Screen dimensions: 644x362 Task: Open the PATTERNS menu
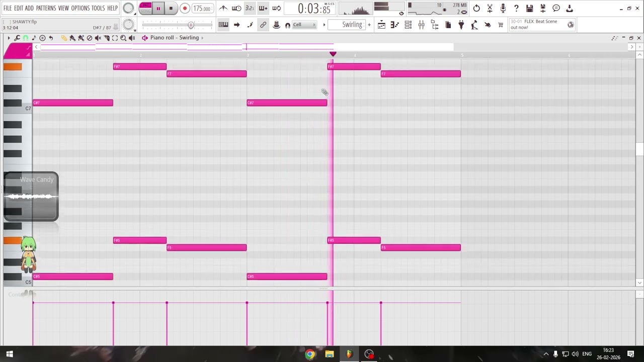(x=46, y=8)
